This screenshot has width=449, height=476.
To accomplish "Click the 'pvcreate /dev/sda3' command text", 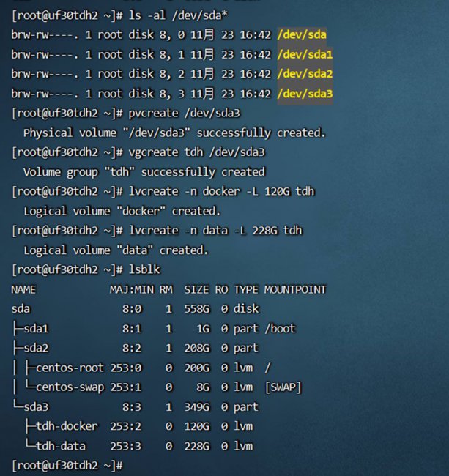I will [x=185, y=114].
